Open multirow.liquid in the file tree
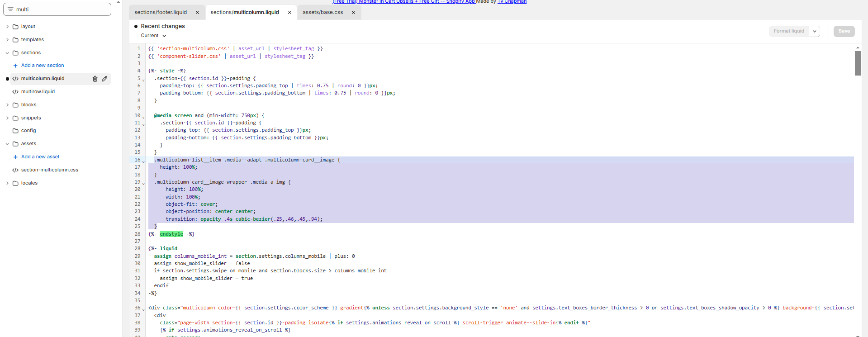Image resolution: width=868 pixels, height=337 pixels. [38, 92]
